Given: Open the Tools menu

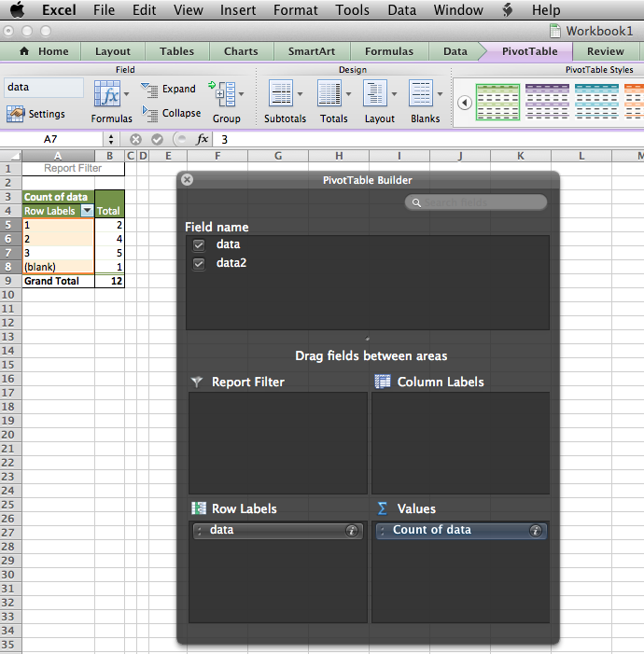Looking at the screenshot, I should (352, 9).
